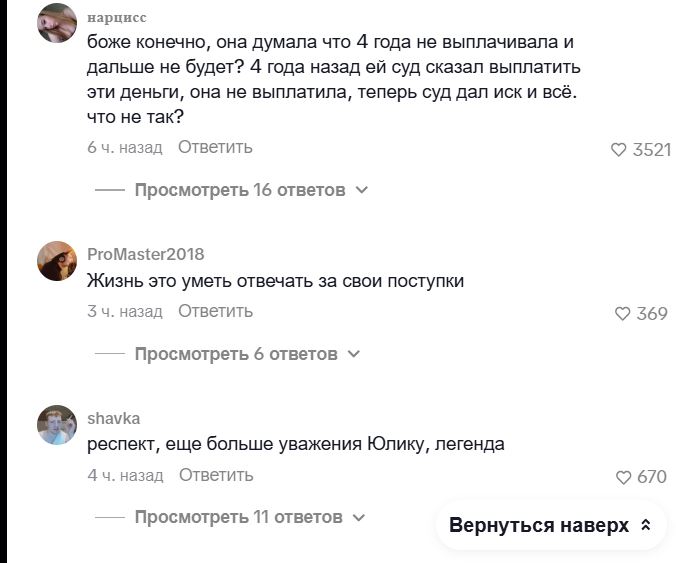Reply to нарцисс's comment with Ответить
The width and height of the screenshot is (676, 563).
216,147
